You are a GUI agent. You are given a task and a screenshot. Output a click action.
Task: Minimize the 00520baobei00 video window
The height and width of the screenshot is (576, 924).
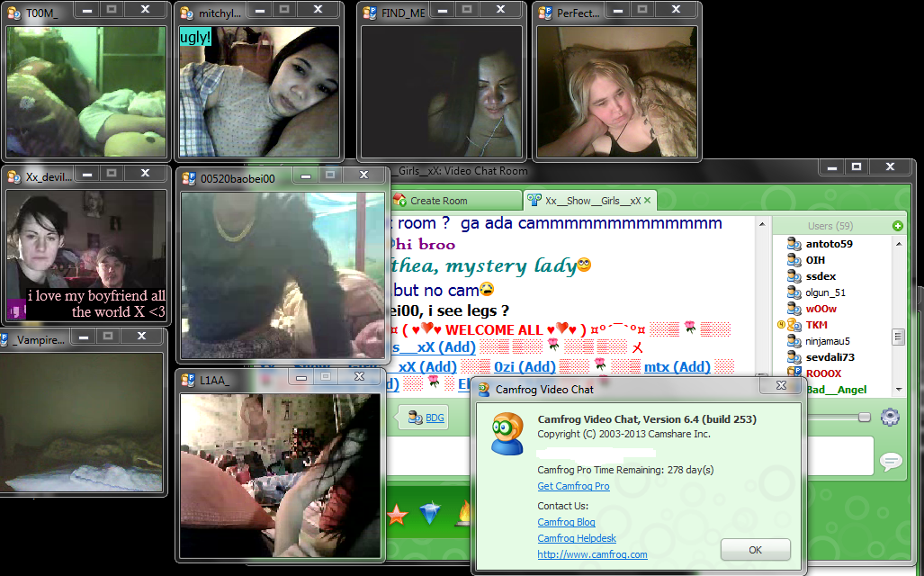click(x=305, y=175)
